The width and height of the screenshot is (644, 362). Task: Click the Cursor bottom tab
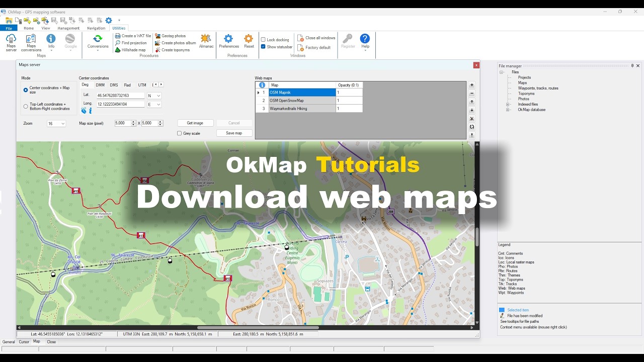point(24,342)
